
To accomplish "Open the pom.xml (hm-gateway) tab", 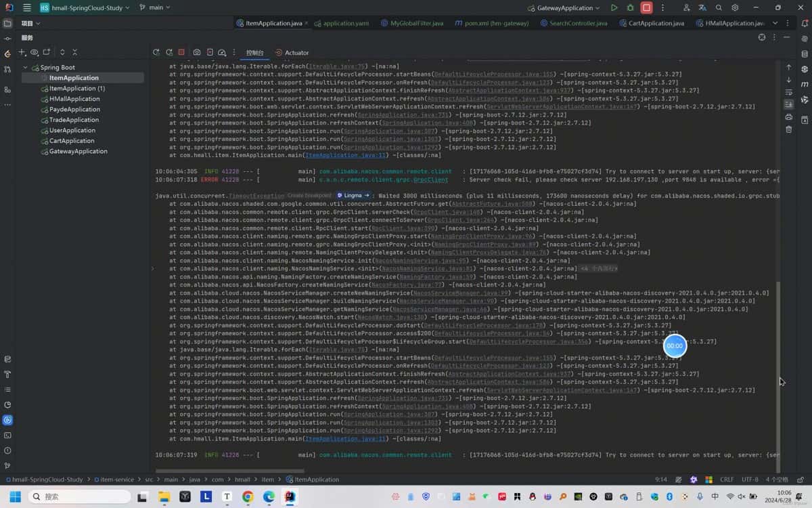I will 491,23.
